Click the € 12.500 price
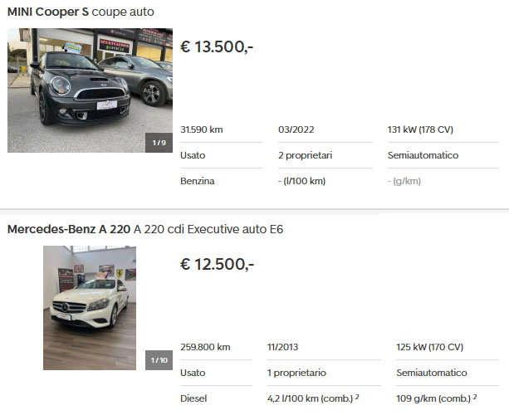This screenshot has height=420, width=509. [217, 264]
